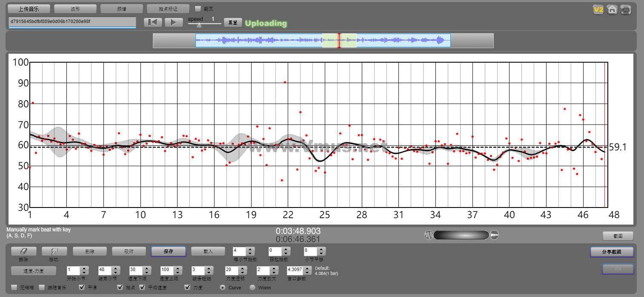This screenshot has width=644, height=297.
Task: Open the 拍点标记 beat marking view
Action: 168,9
